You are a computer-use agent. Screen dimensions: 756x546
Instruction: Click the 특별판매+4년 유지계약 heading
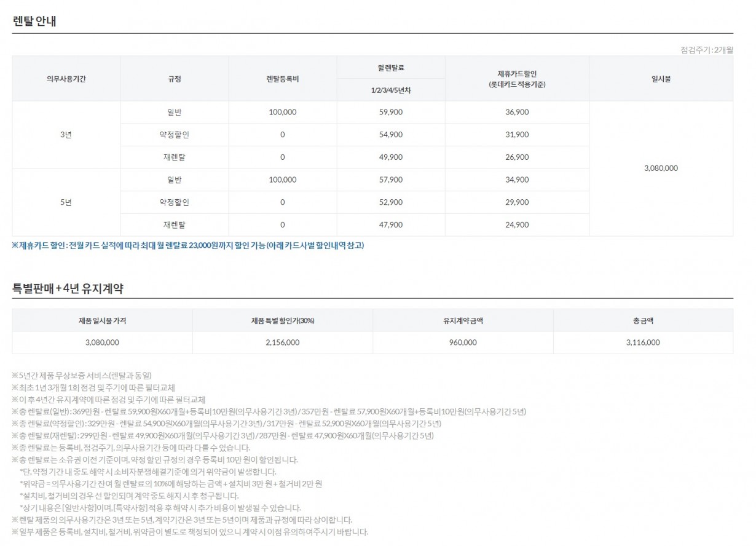click(x=68, y=288)
